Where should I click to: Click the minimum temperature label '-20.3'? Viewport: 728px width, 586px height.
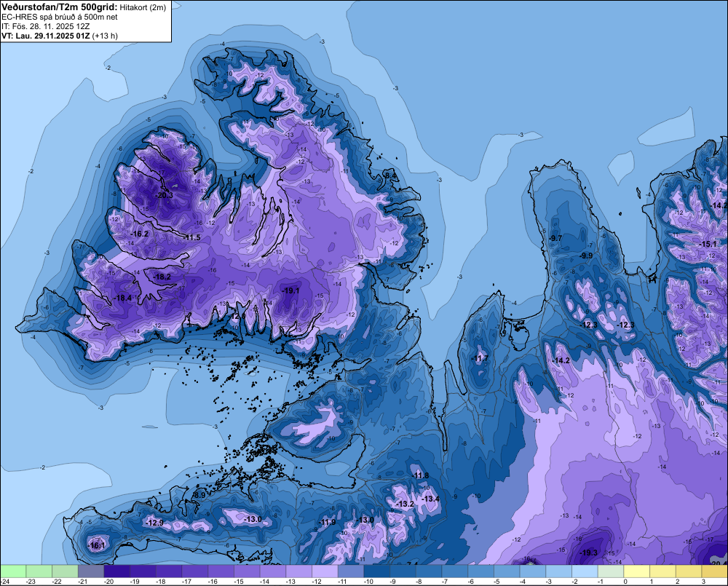pos(165,196)
